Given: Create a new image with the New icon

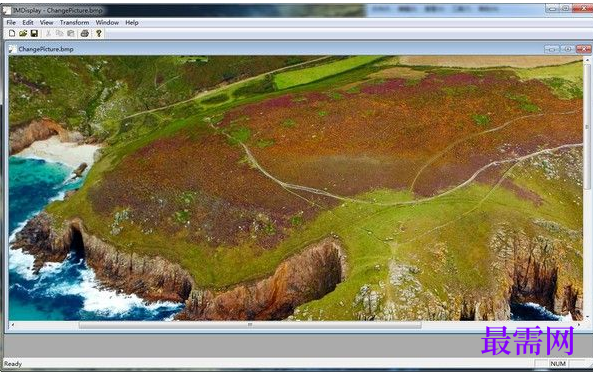Looking at the screenshot, I should 12,34.
